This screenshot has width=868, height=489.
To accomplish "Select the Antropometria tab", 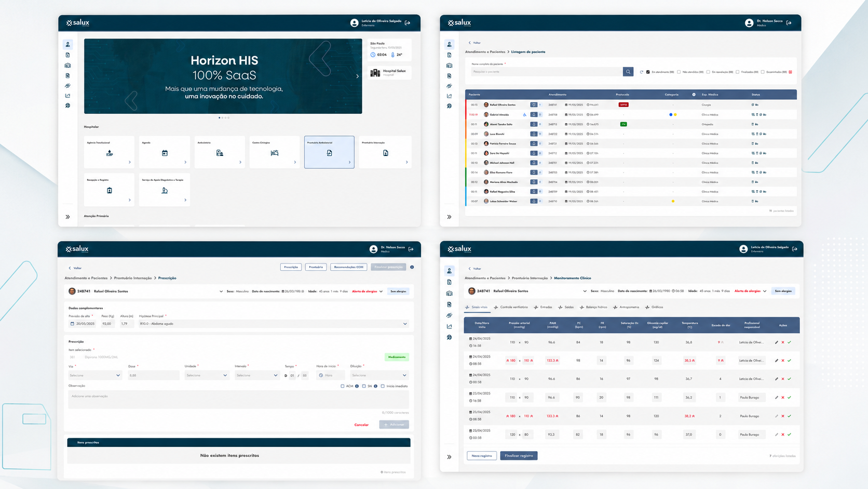I will [x=626, y=307].
